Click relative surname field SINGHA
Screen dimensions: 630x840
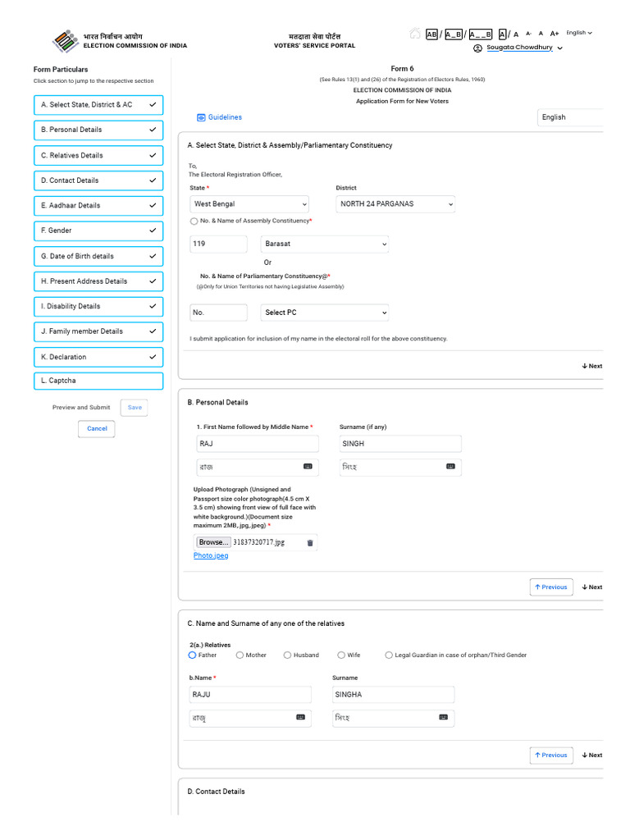pyautogui.click(x=393, y=695)
